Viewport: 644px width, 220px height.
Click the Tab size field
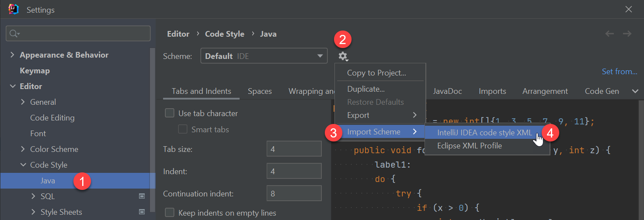(x=294, y=149)
